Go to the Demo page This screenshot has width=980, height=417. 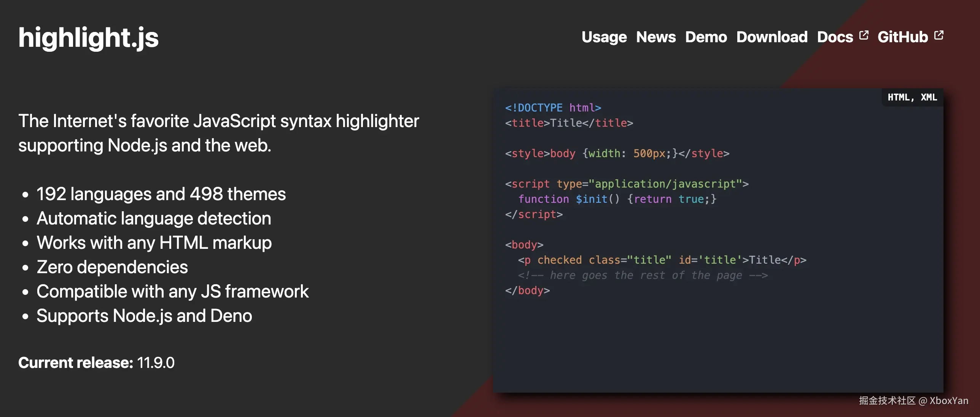click(706, 37)
